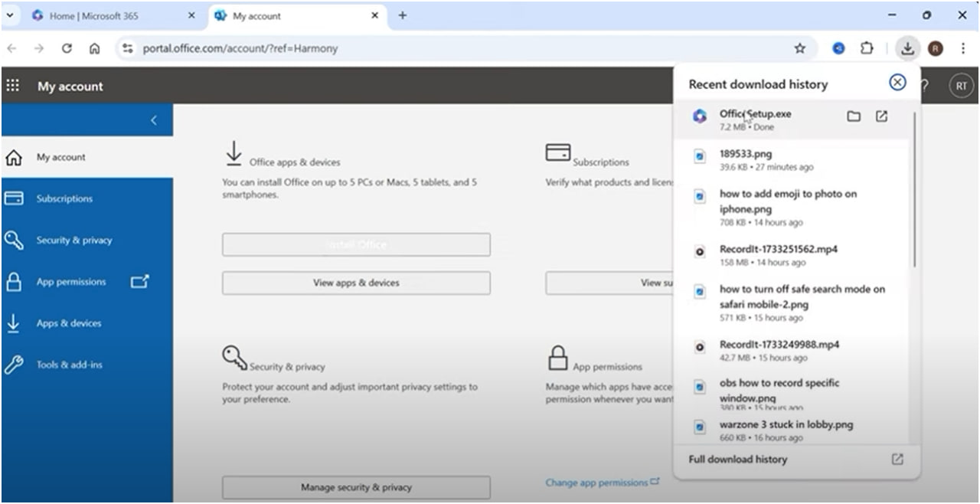The width and height of the screenshot is (980, 504).
Task: Open the Change app permissions link
Action: (602, 483)
